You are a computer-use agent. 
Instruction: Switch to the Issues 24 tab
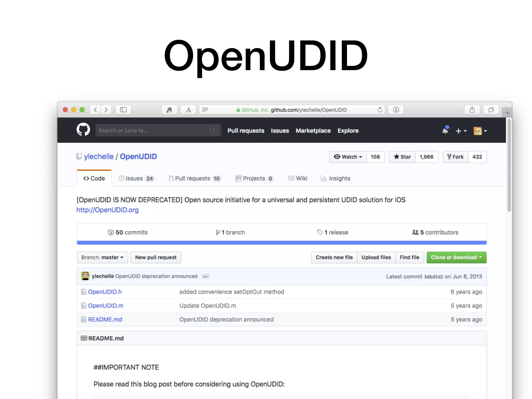pos(137,178)
